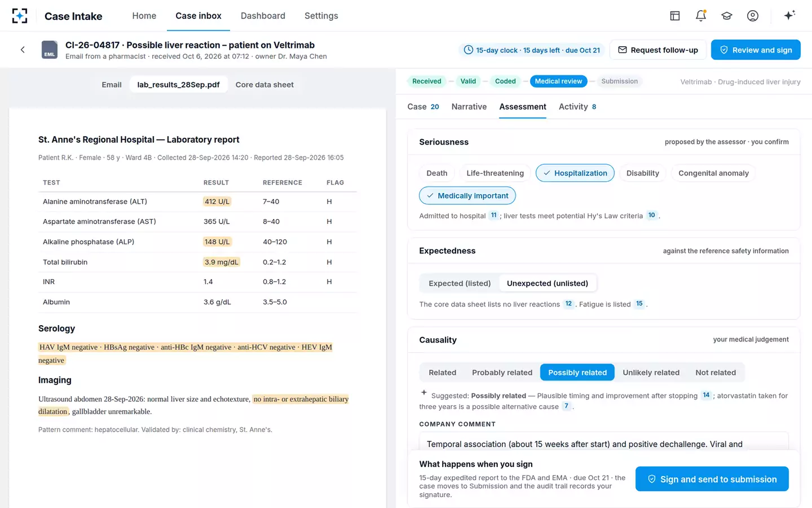Toggle the Life-threatening seriousness chip

click(495, 173)
